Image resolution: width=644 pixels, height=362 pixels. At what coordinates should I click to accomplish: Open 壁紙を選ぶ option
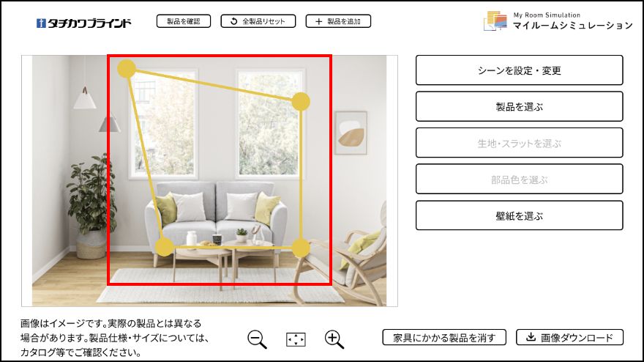click(x=519, y=215)
